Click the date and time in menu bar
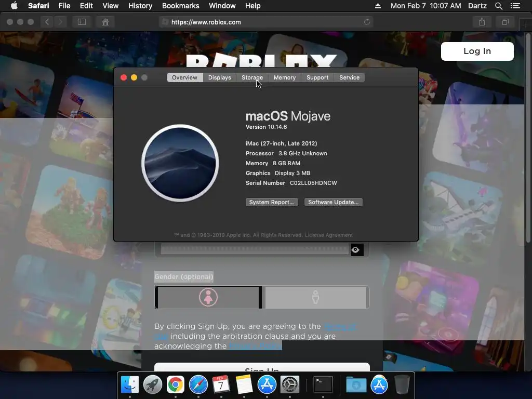Screen dimensions: 532x399 pyautogui.click(x=425, y=6)
